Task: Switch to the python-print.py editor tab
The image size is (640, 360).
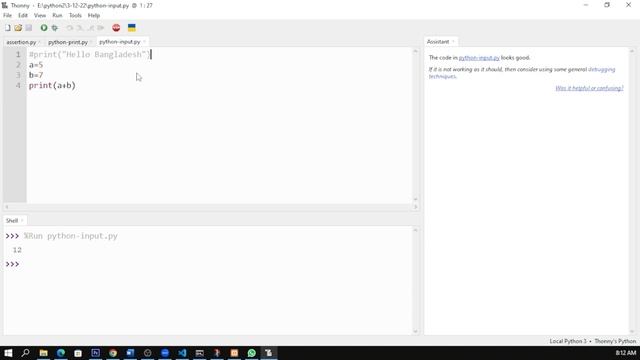Action: 68,42
